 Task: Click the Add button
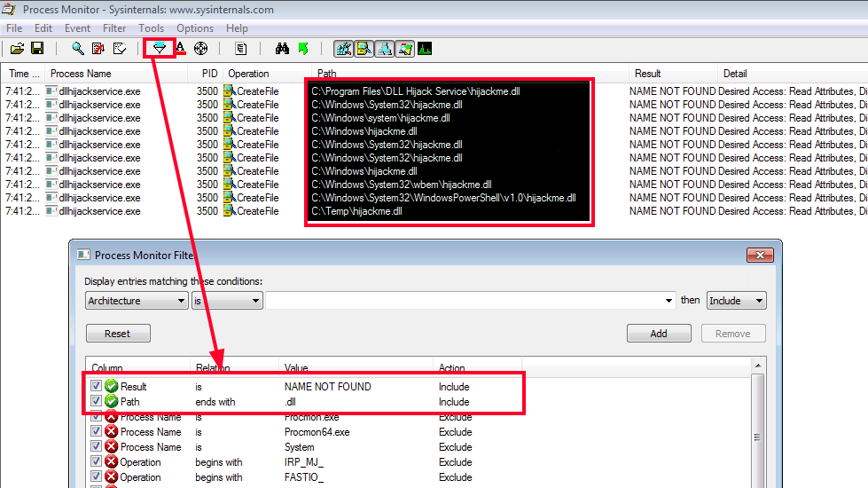pyautogui.click(x=659, y=334)
